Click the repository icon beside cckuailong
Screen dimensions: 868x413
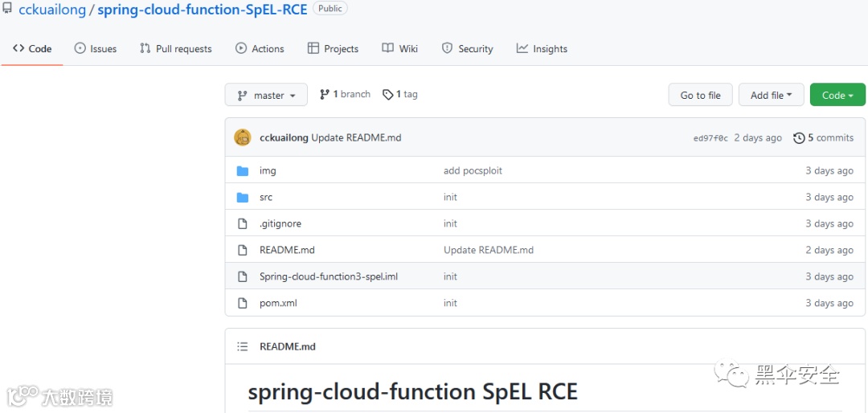(x=8, y=10)
